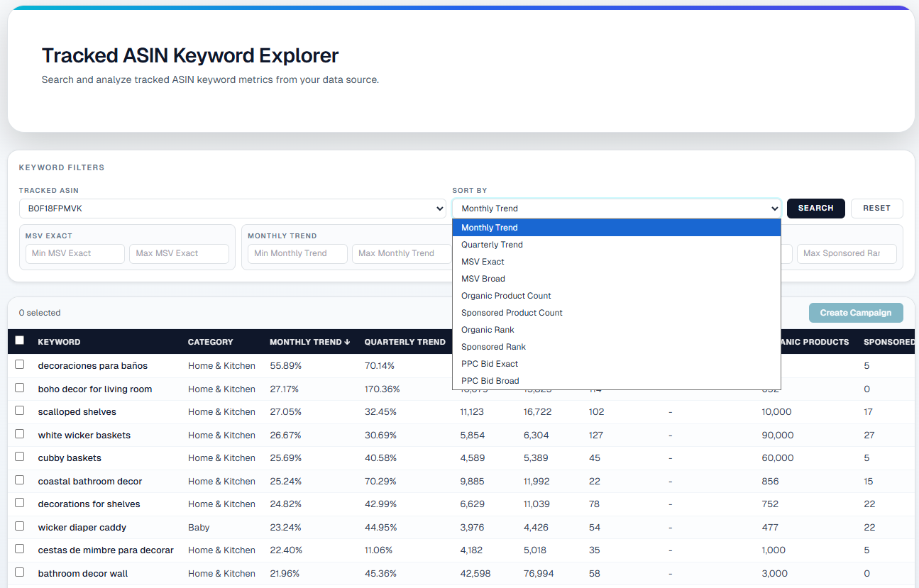Viewport: 919px width, 588px height.
Task: Choose PPC Bid Broad sort option
Action: click(x=490, y=381)
